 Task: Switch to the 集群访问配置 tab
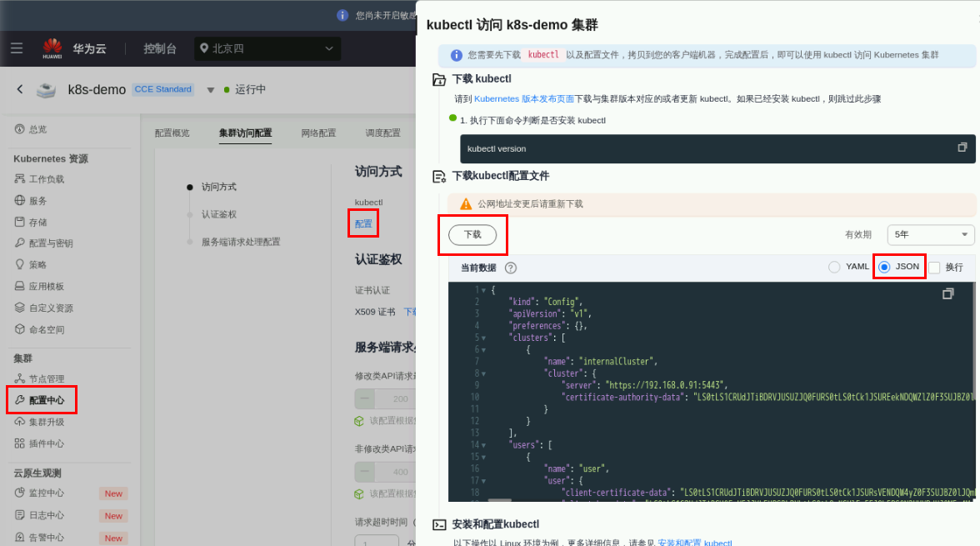click(245, 133)
